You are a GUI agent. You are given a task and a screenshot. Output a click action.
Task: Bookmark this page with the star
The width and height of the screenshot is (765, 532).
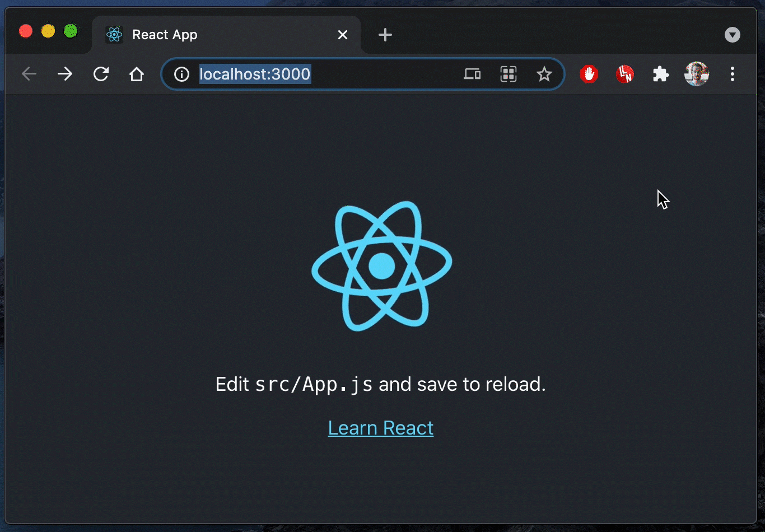(x=544, y=74)
